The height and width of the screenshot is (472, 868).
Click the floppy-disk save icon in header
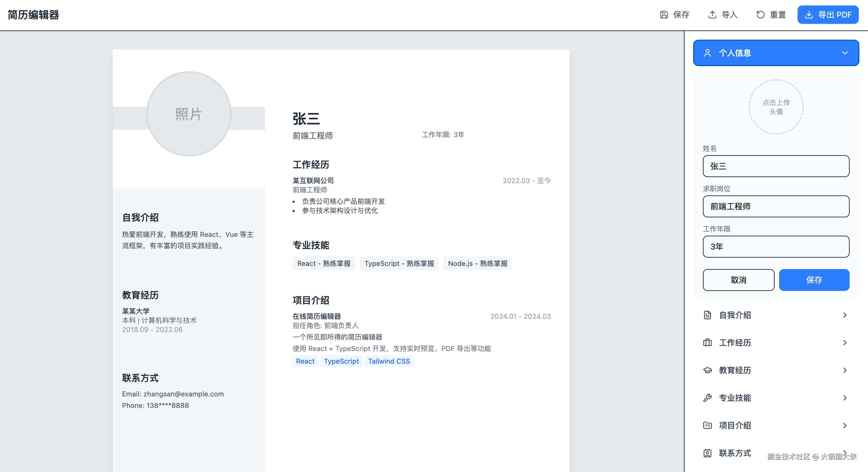click(x=664, y=15)
